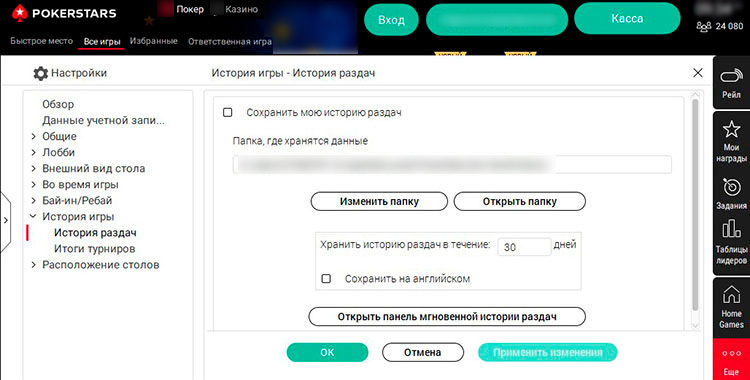Expand the Лобби tree section
Image resolution: width=750 pixels, height=380 pixels.
[33, 152]
